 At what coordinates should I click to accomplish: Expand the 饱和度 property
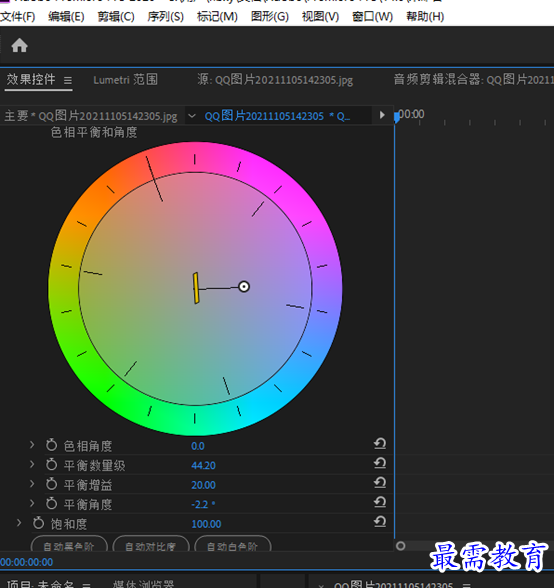coord(19,523)
